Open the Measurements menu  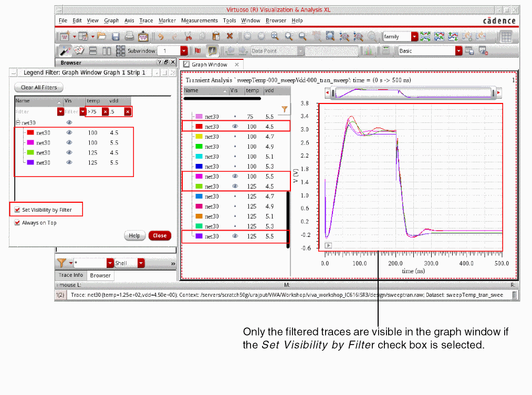pos(199,20)
